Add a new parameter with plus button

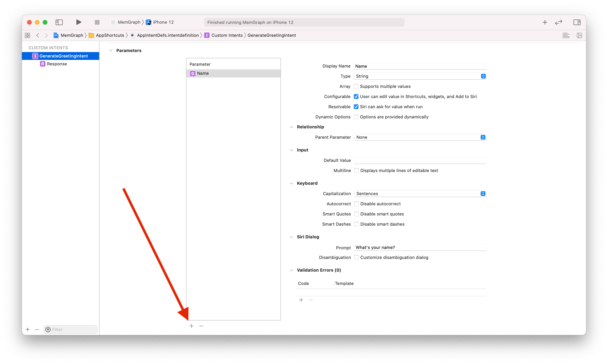coord(191,326)
